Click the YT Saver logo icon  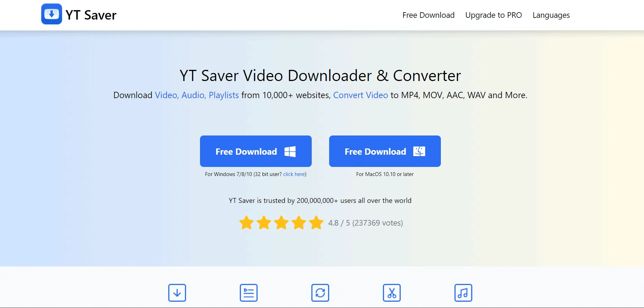tap(52, 14)
